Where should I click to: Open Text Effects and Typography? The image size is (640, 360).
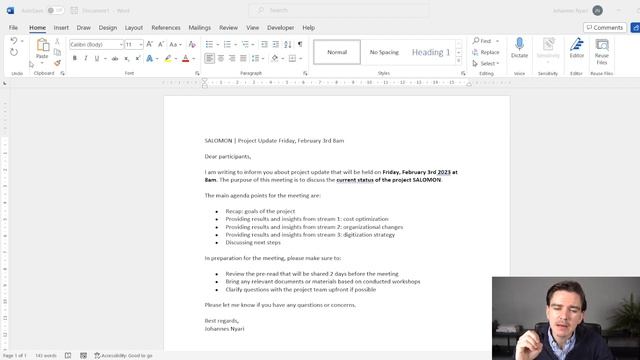[x=149, y=59]
